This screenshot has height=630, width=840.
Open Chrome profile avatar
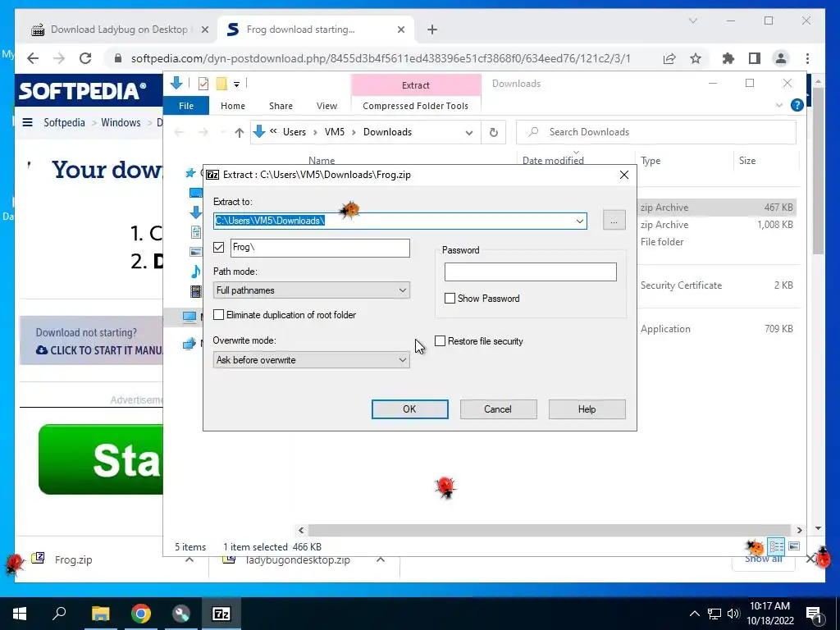(x=781, y=58)
